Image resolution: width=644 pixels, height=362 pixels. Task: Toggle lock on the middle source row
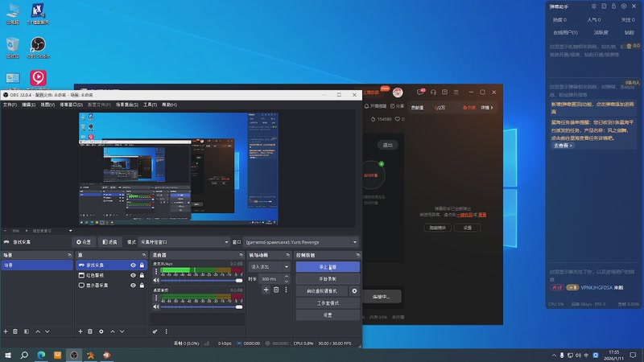(142, 275)
